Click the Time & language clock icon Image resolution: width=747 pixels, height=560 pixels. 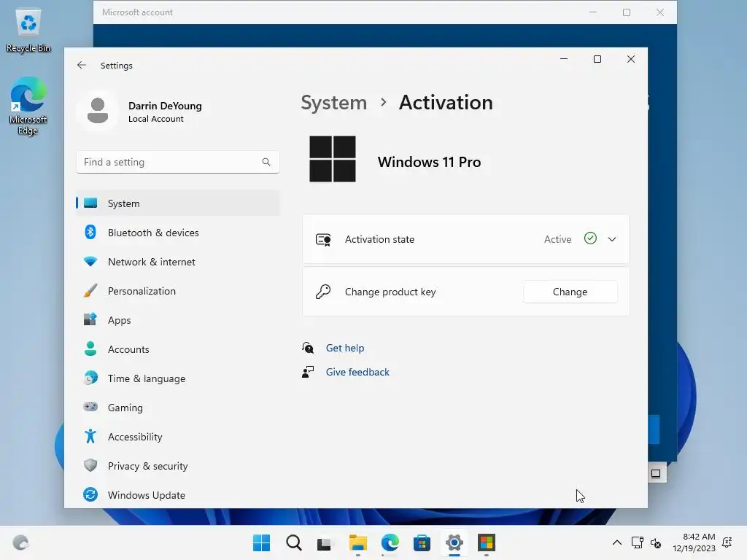(x=90, y=378)
